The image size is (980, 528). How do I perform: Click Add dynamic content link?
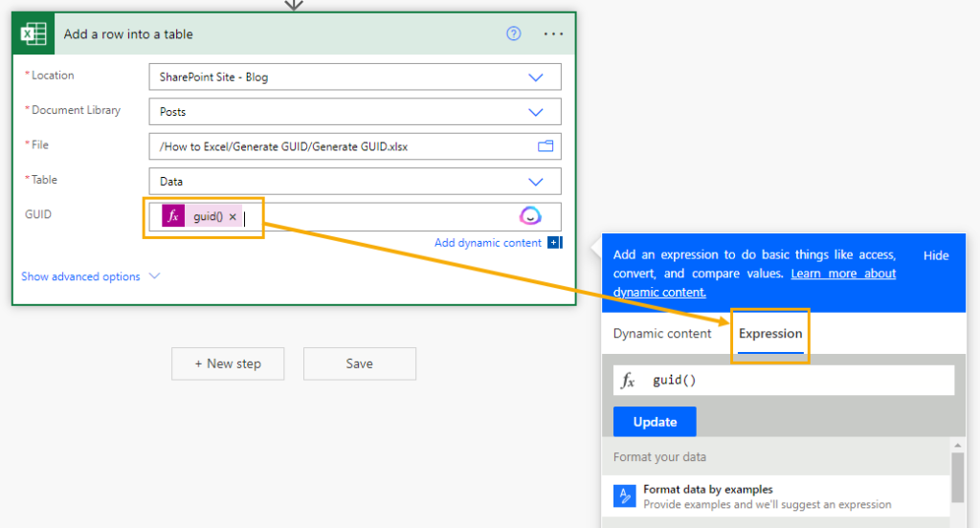(x=487, y=242)
